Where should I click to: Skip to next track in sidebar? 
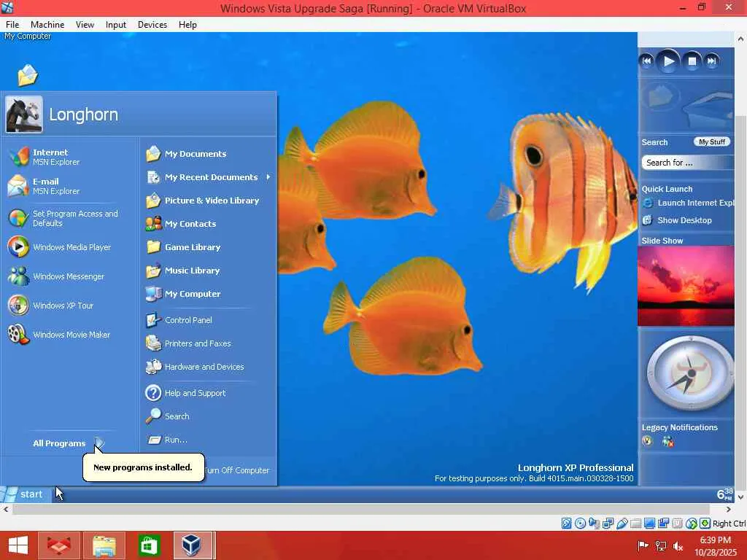click(712, 61)
